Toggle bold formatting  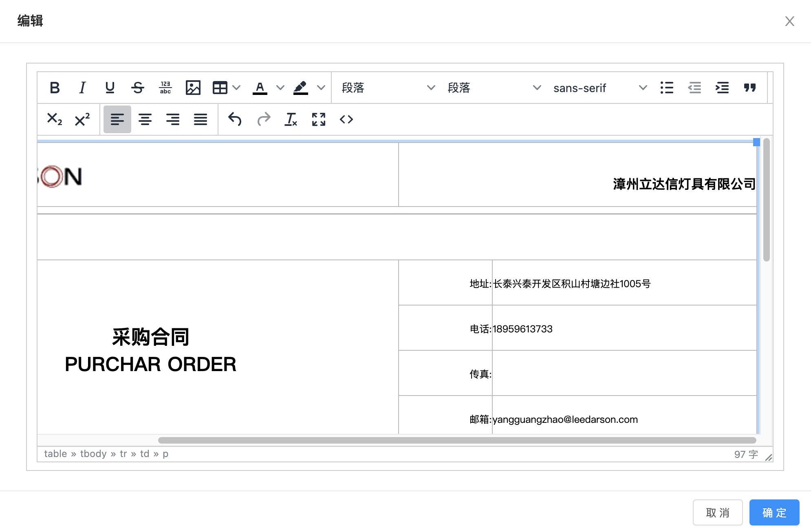pos(55,88)
